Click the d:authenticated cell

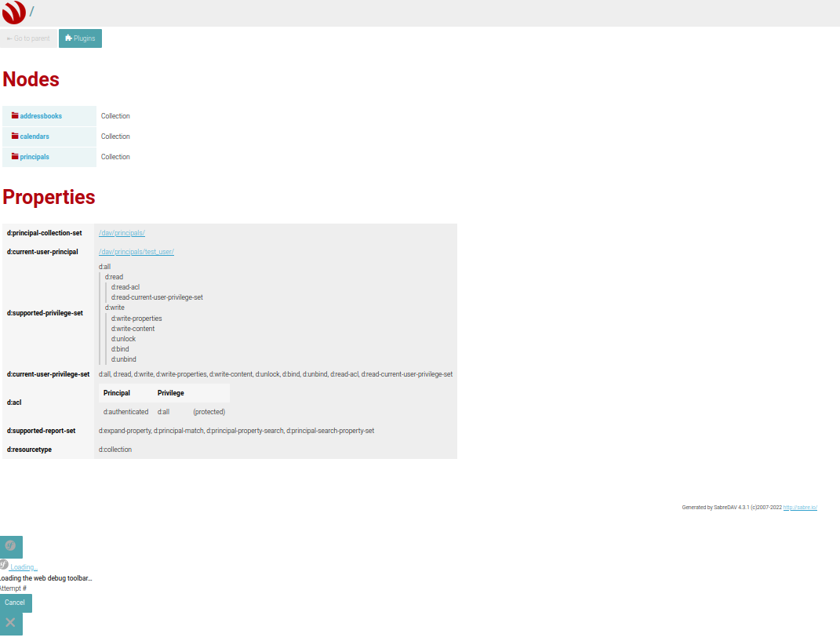126,412
